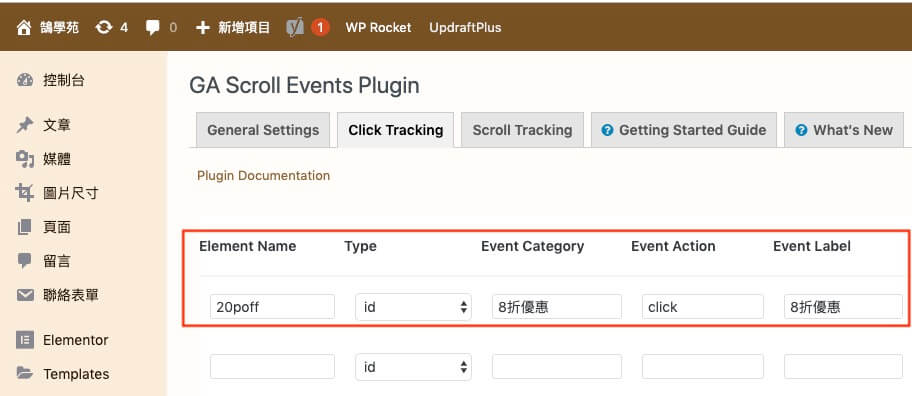Image resolution: width=912 pixels, height=396 pixels.
Task: Click the empty Event Category field in second row
Action: pyautogui.click(x=557, y=367)
